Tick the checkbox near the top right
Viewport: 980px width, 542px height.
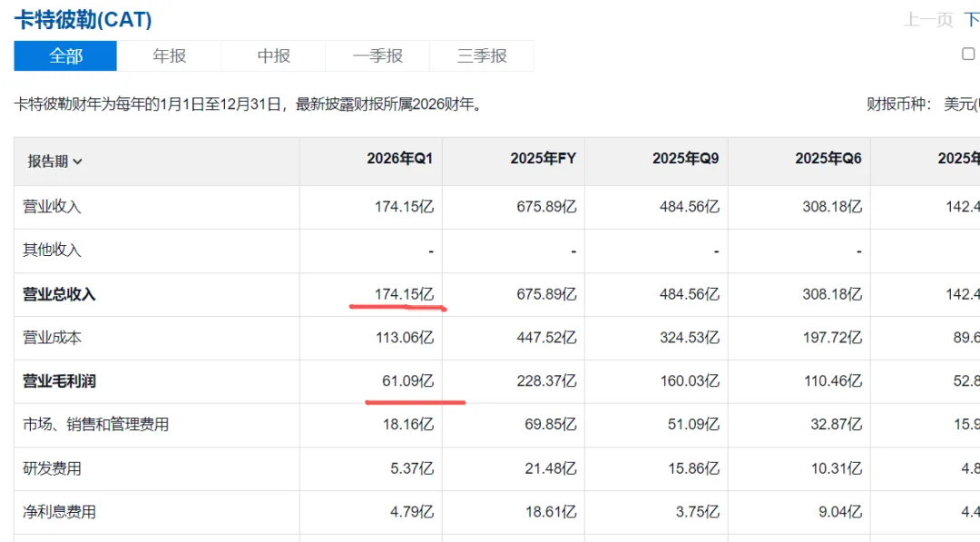(x=968, y=54)
